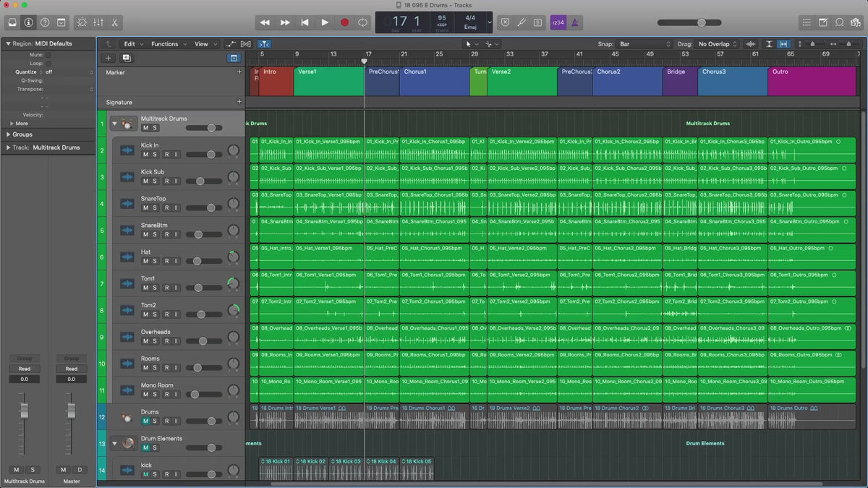Tick the Loop checkbox in Region inspector
Image resolution: width=868 pixels, height=488 pixels.
pyautogui.click(x=48, y=64)
